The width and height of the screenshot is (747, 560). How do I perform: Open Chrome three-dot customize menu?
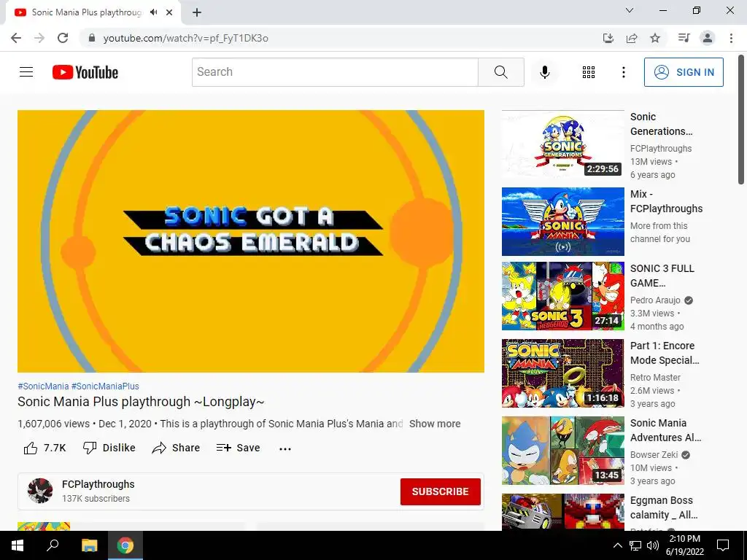731,38
